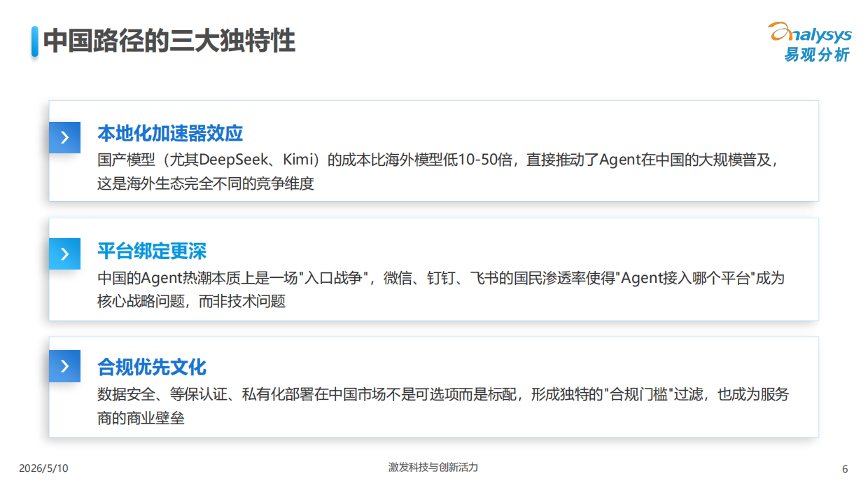Select heading 平台绑定更深

click(152, 251)
